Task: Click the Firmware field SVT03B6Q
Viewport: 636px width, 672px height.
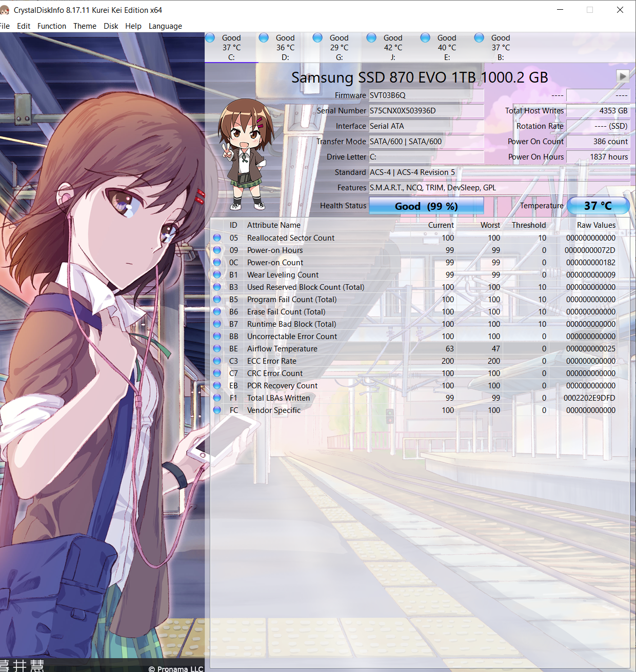Action: (426, 95)
